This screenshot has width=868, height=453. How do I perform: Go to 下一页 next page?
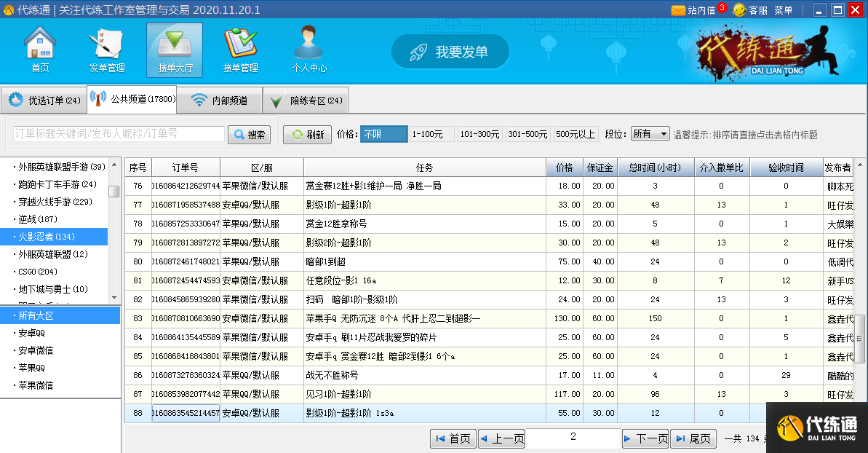click(x=645, y=438)
